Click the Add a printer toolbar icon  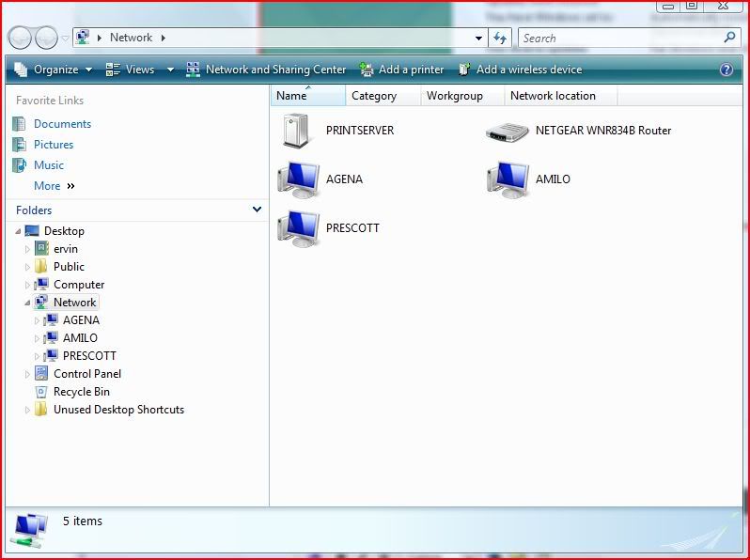coord(367,70)
